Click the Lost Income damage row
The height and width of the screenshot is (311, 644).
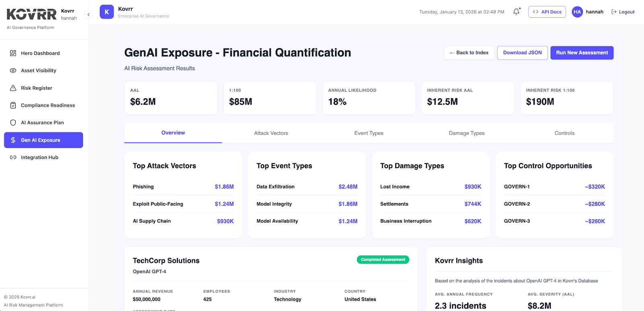[431, 187]
